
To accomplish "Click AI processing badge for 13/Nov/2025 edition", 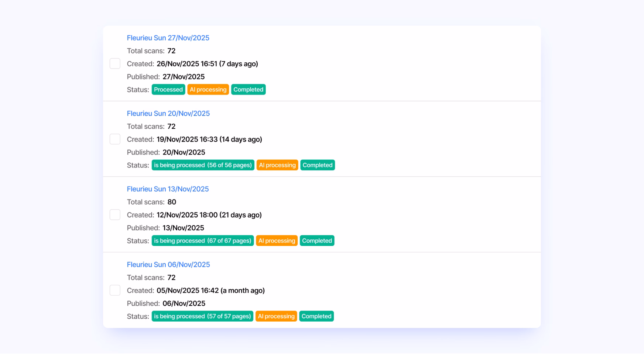I will [x=277, y=241].
